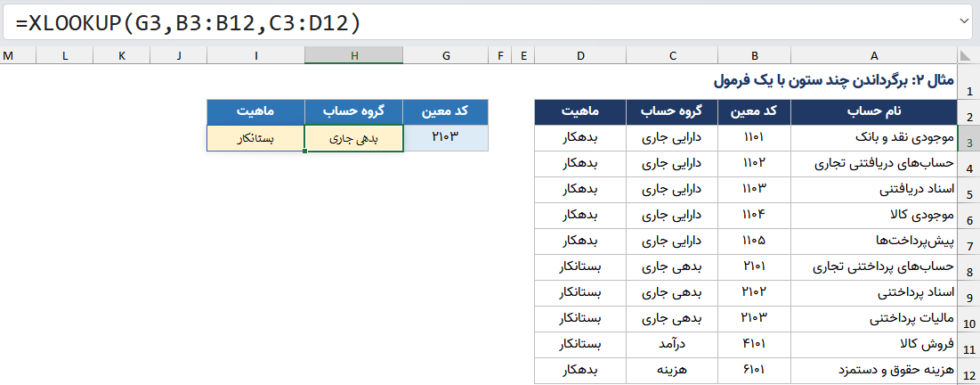Click header cell ماهیت in column D
980x385 pixels.
pos(580,112)
